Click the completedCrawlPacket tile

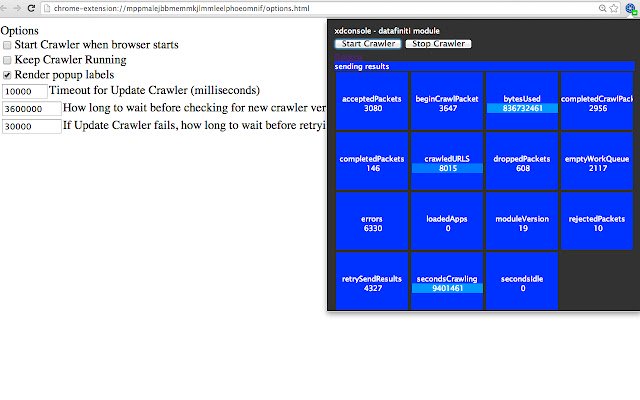point(597,101)
